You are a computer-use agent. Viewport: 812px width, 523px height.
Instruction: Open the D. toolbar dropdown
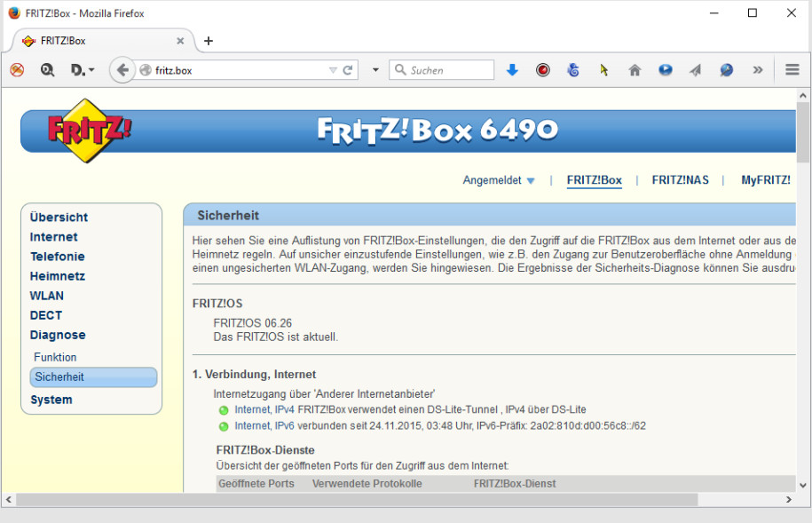tap(83, 69)
